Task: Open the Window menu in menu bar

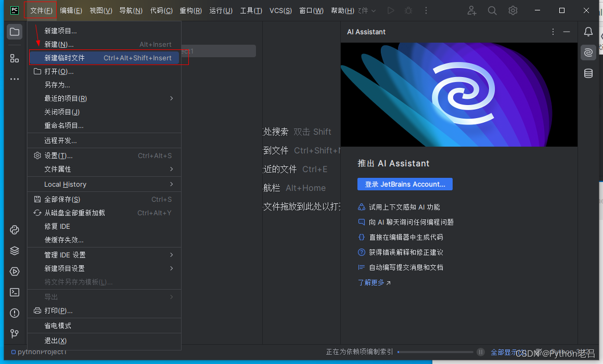Action: pos(311,10)
